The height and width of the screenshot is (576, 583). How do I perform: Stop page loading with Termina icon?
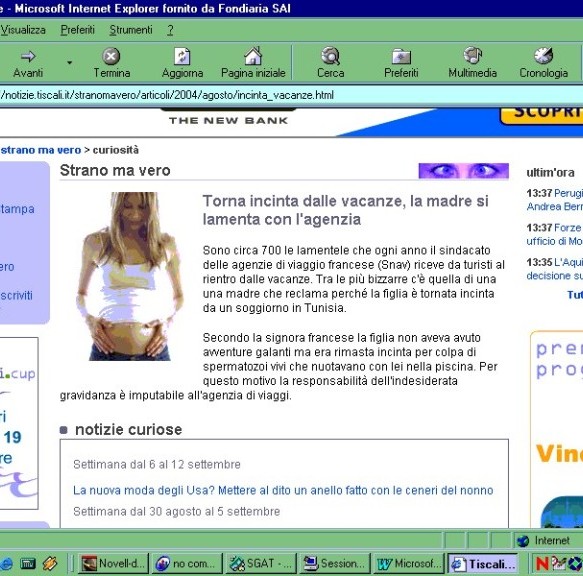point(111,57)
